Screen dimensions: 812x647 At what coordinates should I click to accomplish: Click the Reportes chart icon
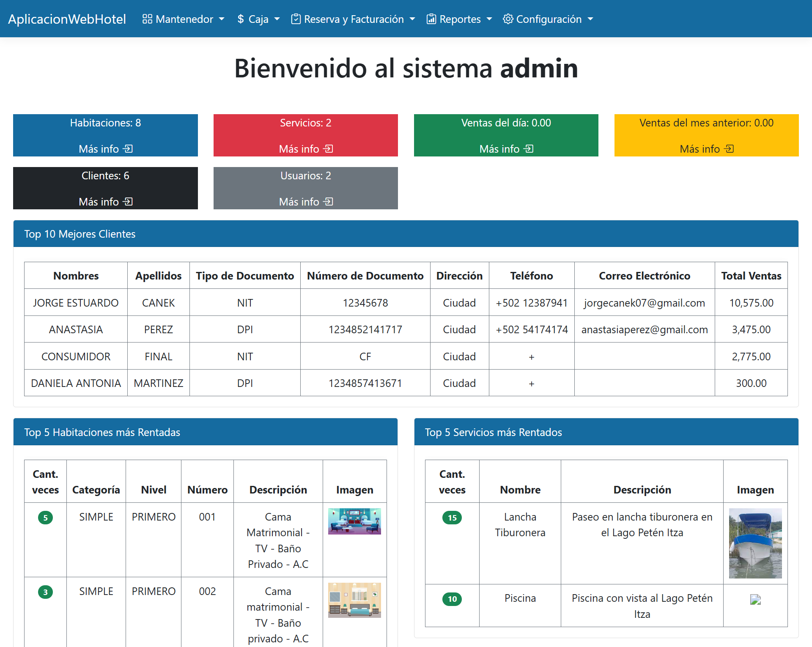tap(431, 19)
